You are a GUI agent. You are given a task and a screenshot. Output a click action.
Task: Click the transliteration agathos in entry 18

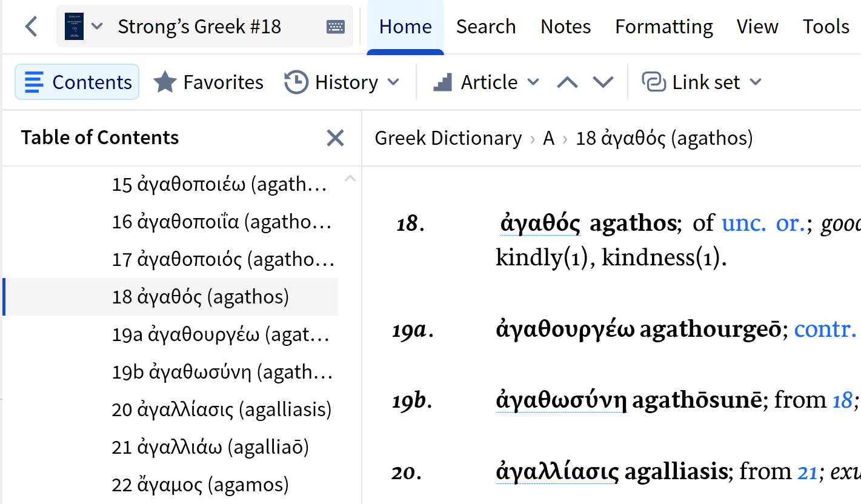pyautogui.click(x=633, y=223)
